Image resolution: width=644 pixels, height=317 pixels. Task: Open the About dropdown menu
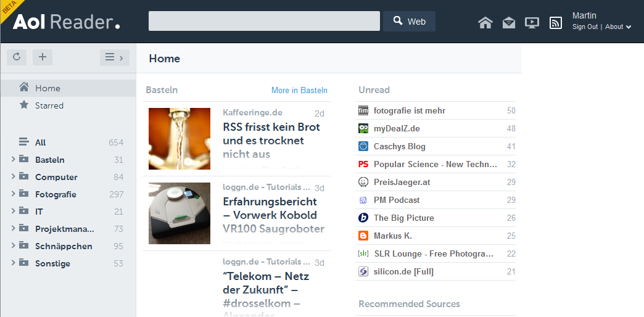pyautogui.click(x=617, y=27)
